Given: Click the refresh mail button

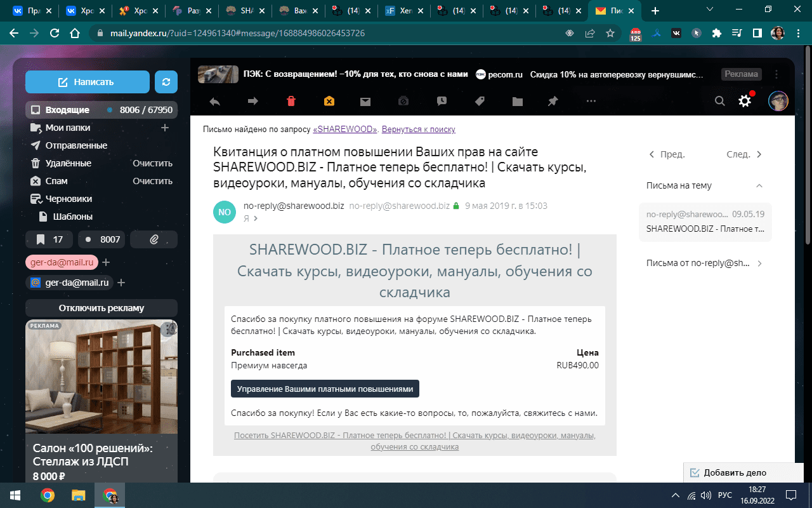Looking at the screenshot, I should (166, 82).
